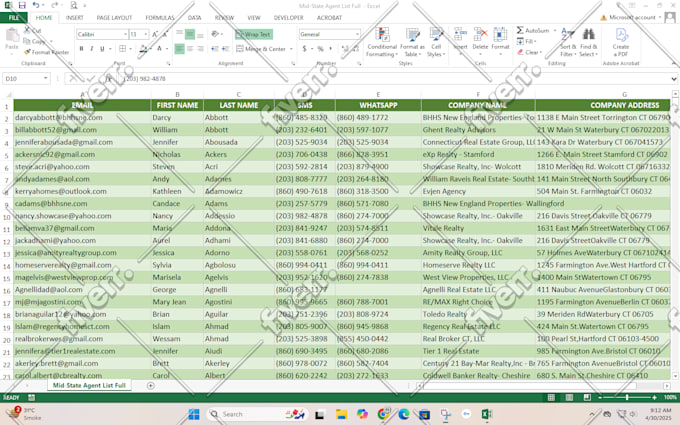Toggle Wrap Text option
This screenshot has height=425, width=680.
click(254, 34)
